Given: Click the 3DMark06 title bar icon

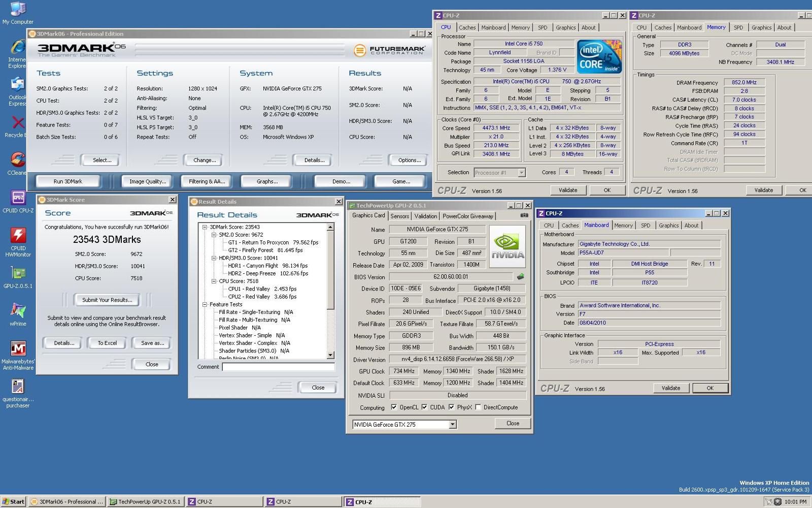Looking at the screenshot, I should (x=32, y=34).
